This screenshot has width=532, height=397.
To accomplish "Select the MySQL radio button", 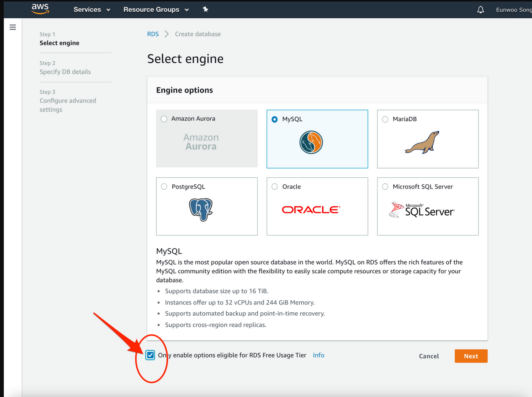I will point(275,119).
